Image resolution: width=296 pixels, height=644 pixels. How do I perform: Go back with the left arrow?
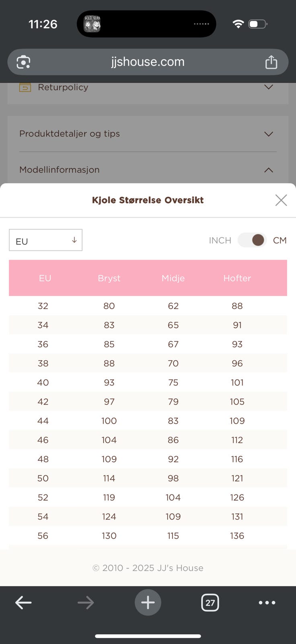tap(23, 603)
